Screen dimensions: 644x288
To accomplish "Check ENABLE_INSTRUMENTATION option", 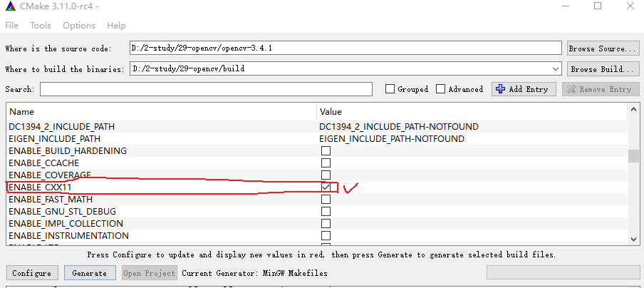I will coord(326,236).
